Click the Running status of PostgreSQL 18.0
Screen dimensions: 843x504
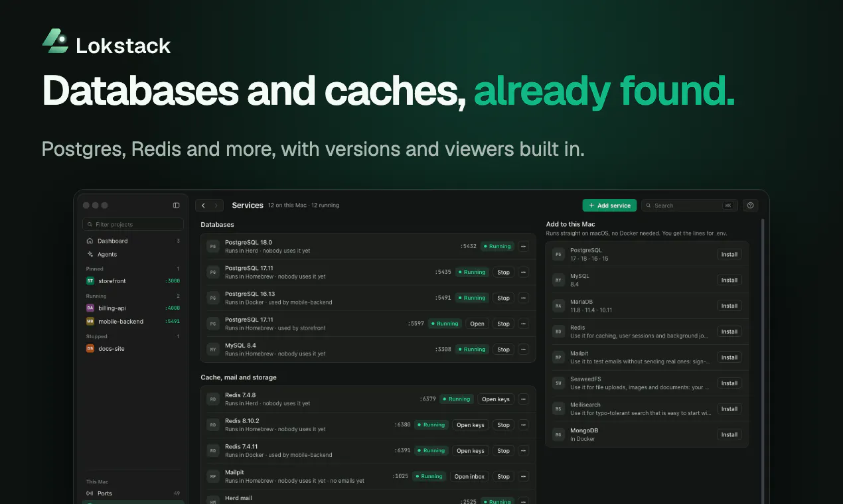497,246
